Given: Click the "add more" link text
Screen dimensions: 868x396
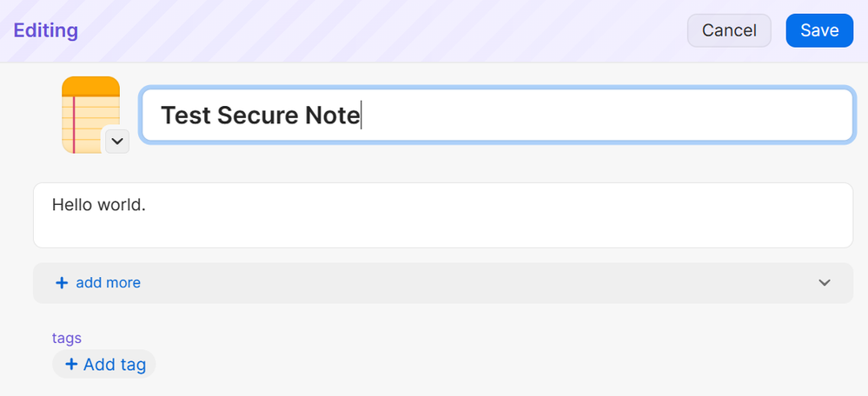Looking at the screenshot, I should [x=108, y=283].
